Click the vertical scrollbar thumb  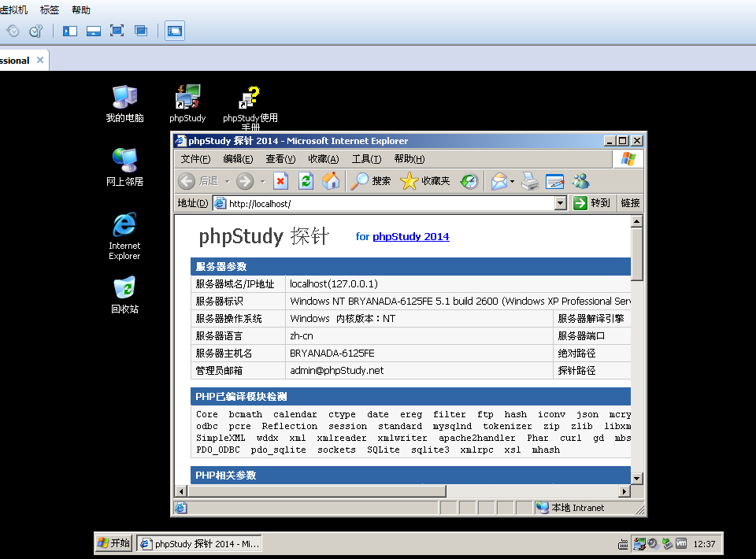[x=637, y=254]
